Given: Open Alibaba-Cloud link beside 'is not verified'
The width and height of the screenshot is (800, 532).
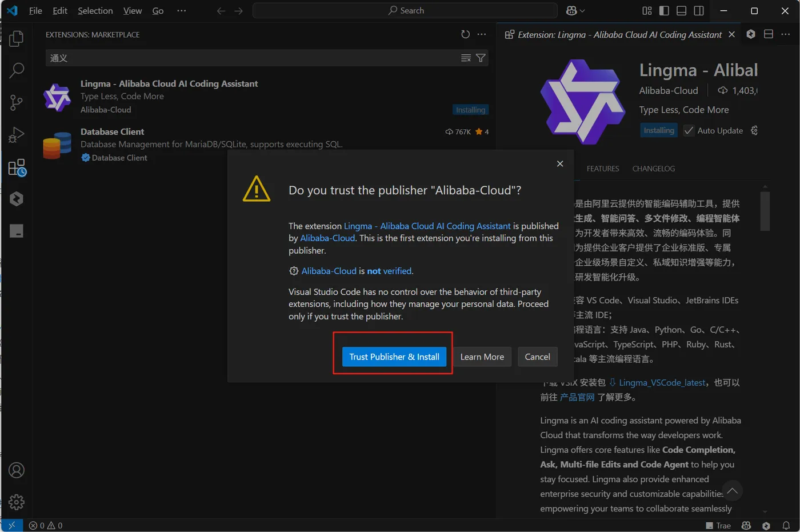Looking at the screenshot, I should 329,271.
